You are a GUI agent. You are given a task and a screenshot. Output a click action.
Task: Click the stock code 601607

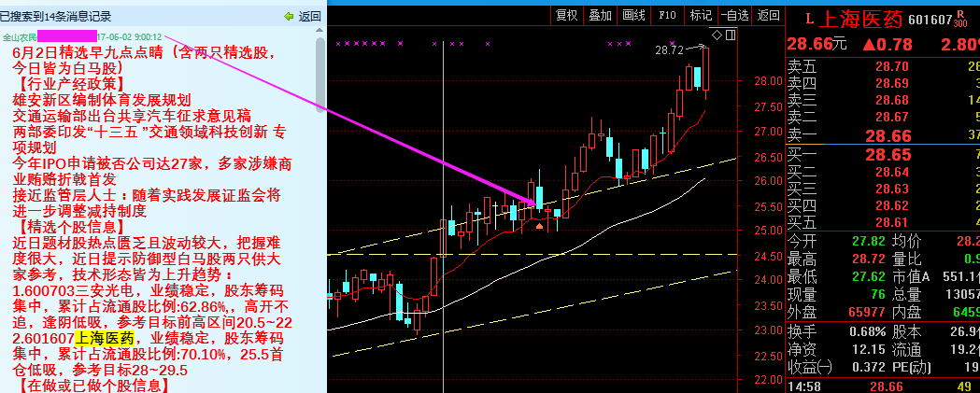(x=930, y=20)
